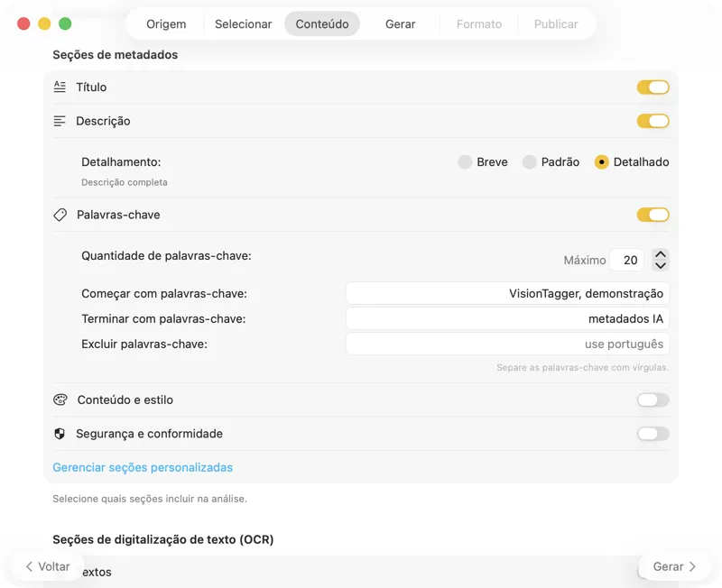This screenshot has width=722, height=588.
Task: Click the Descrição lines icon
Action: tap(60, 121)
